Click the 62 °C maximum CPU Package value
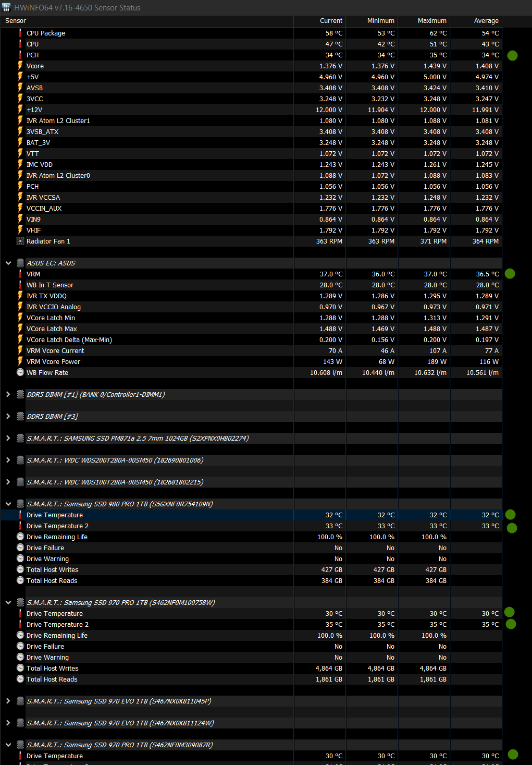 point(438,33)
